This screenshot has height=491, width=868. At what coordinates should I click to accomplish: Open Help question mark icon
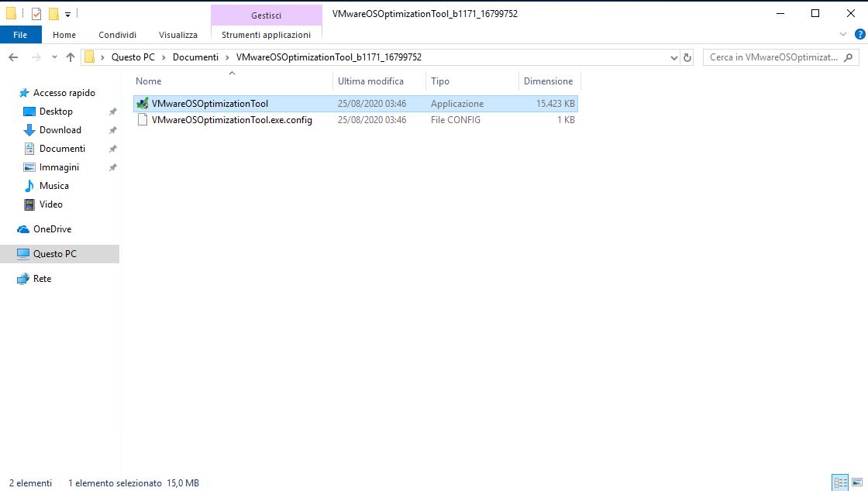[859, 34]
